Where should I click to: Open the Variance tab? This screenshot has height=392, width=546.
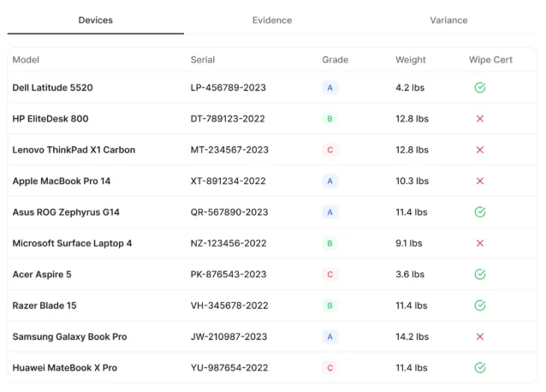point(448,21)
